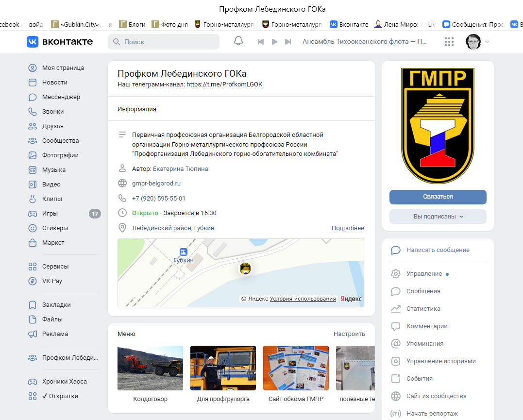Click the Стикеры smiley icon
This screenshot has height=420, width=523.
33,228
